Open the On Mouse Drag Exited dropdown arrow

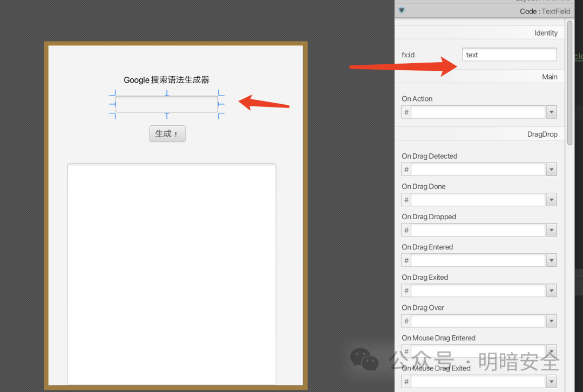pos(551,382)
